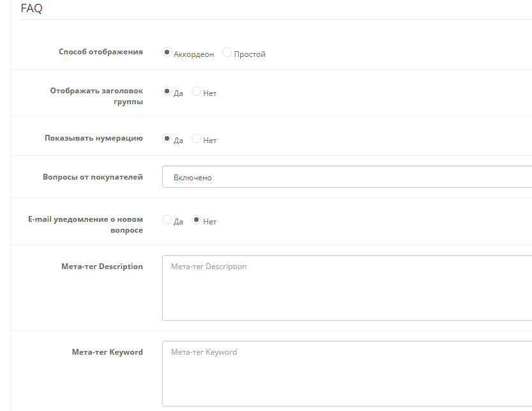The image size is (532, 411).
Task: Set Отображать заголовок группы to Да
Action: 167,91
